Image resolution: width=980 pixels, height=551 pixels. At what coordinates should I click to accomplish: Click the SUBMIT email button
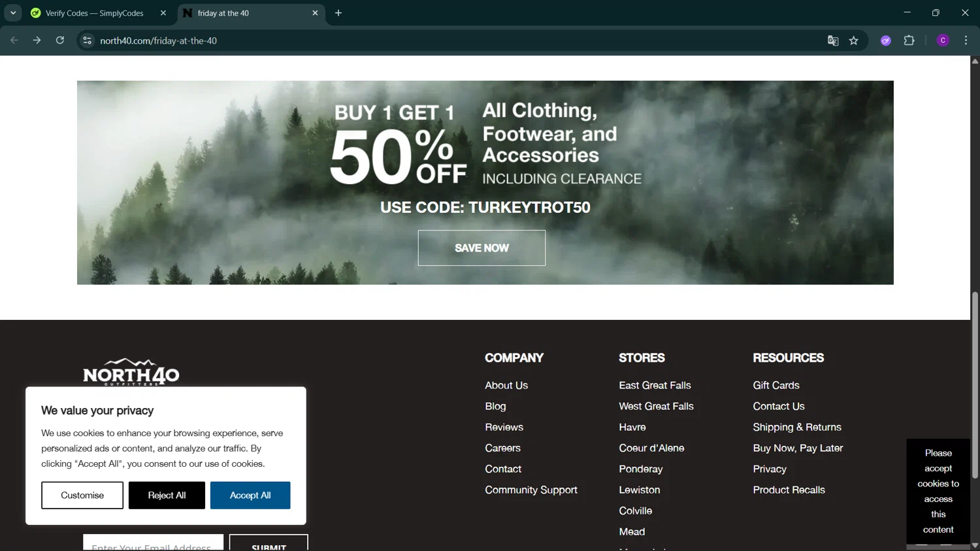point(269,543)
